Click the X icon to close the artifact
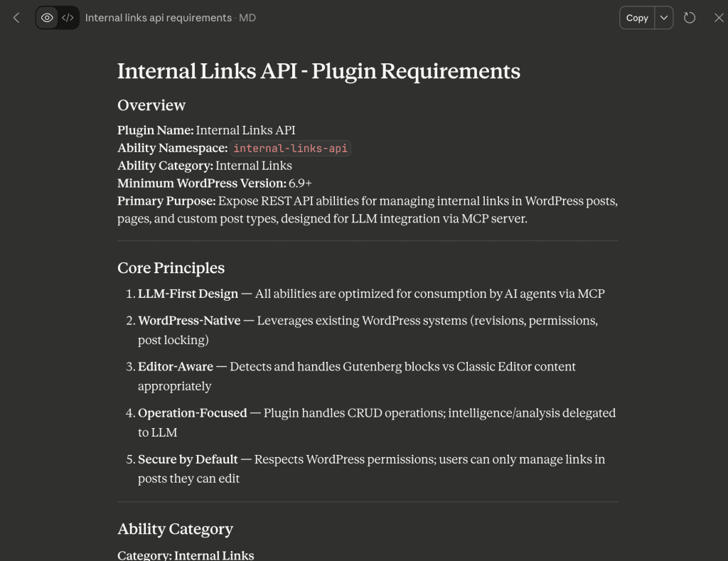Screen dimensions: 728x561 (719, 18)
